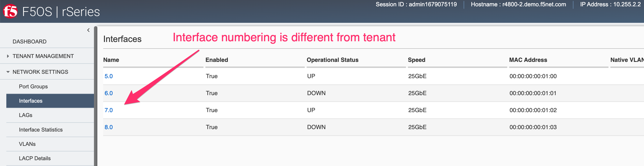Screen dimensions: 644x166
Task: Open the Dashboard menu item
Action: pyautogui.click(x=29, y=41)
